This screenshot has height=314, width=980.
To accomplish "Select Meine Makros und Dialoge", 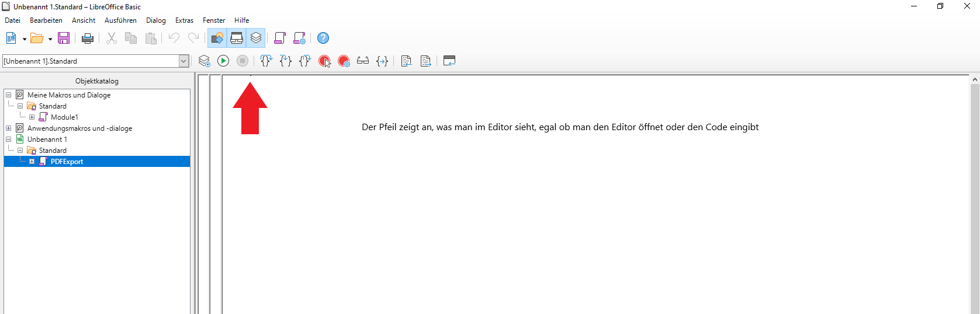I will (69, 95).
